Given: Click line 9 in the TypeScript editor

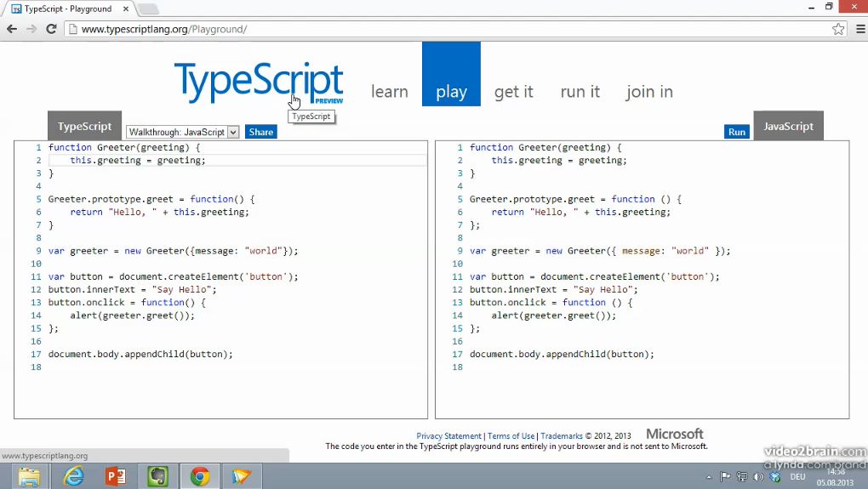Looking at the screenshot, I should pos(173,251).
